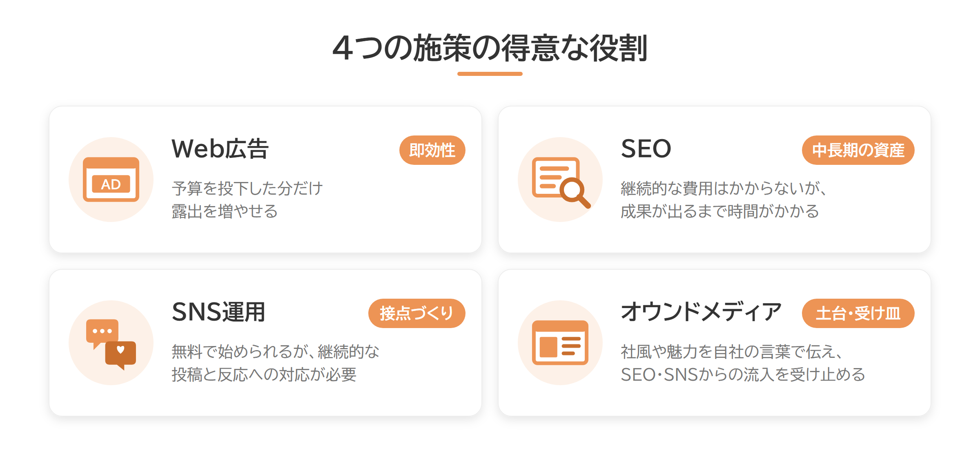Screen dimensions: 980x457
Task: Click the heading 4つの施策の得意な役割
Action: coord(490,48)
